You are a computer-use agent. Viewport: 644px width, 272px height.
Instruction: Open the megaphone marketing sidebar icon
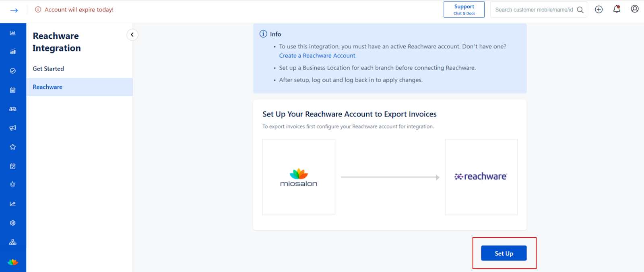13,128
